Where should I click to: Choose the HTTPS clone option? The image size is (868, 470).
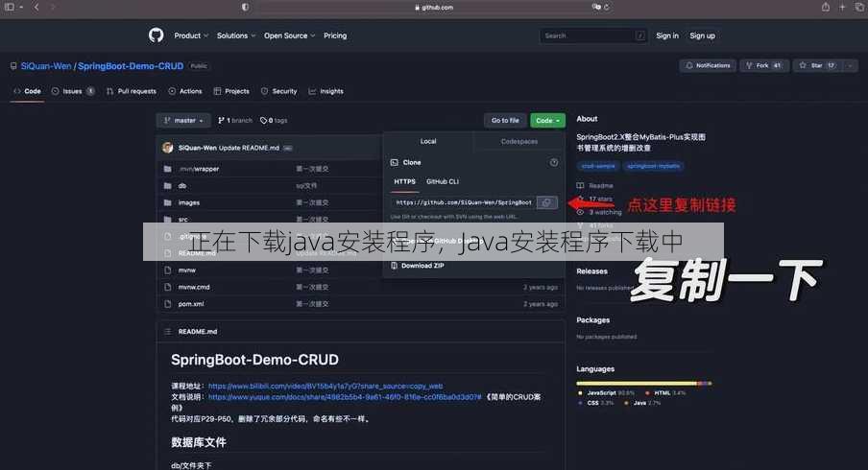click(x=404, y=181)
